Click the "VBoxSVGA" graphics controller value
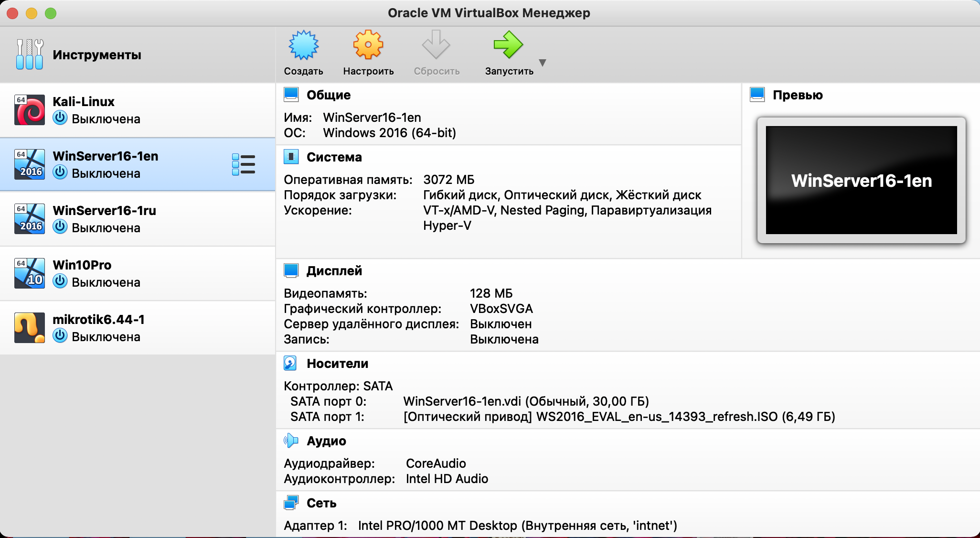 click(x=501, y=309)
